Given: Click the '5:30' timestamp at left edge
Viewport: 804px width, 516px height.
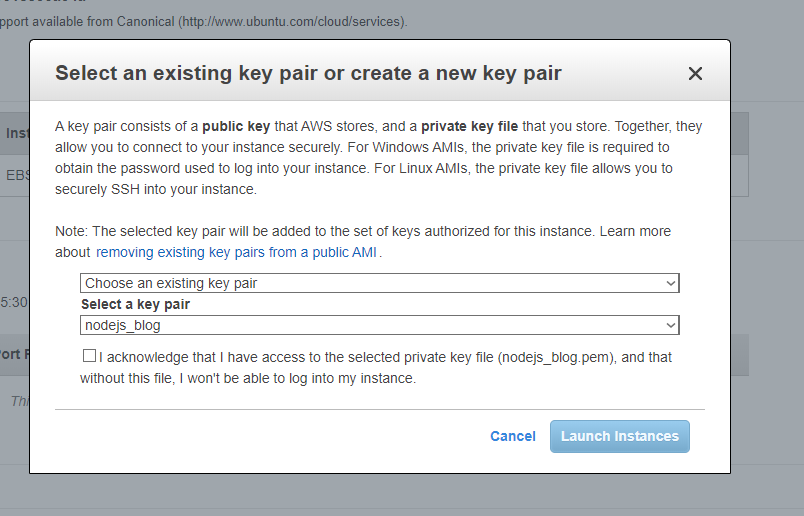Looking at the screenshot, I should pos(14,302).
